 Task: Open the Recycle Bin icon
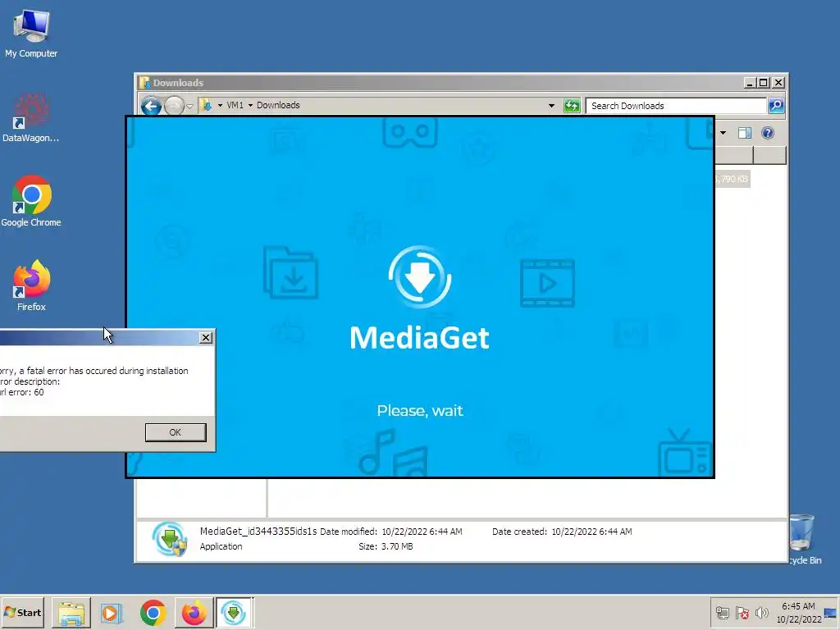tap(802, 539)
